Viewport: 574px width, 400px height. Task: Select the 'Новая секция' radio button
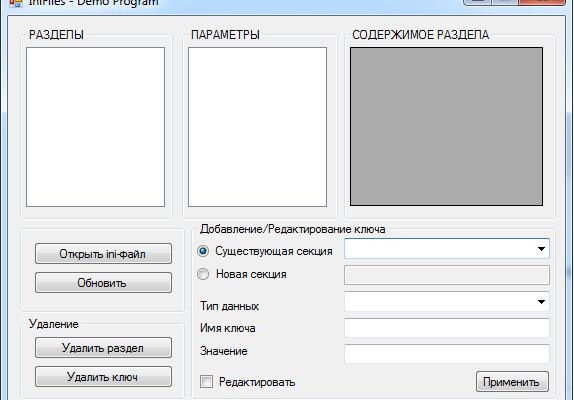click(x=203, y=274)
